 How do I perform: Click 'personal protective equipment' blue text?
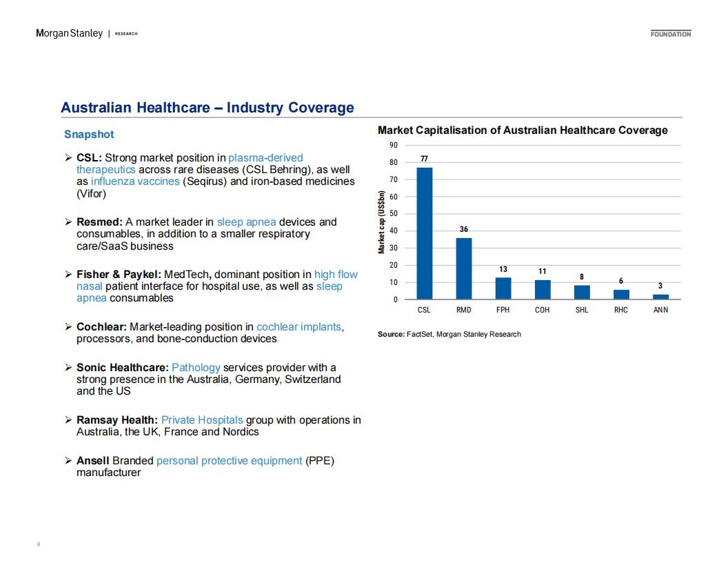[x=230, y=461]
